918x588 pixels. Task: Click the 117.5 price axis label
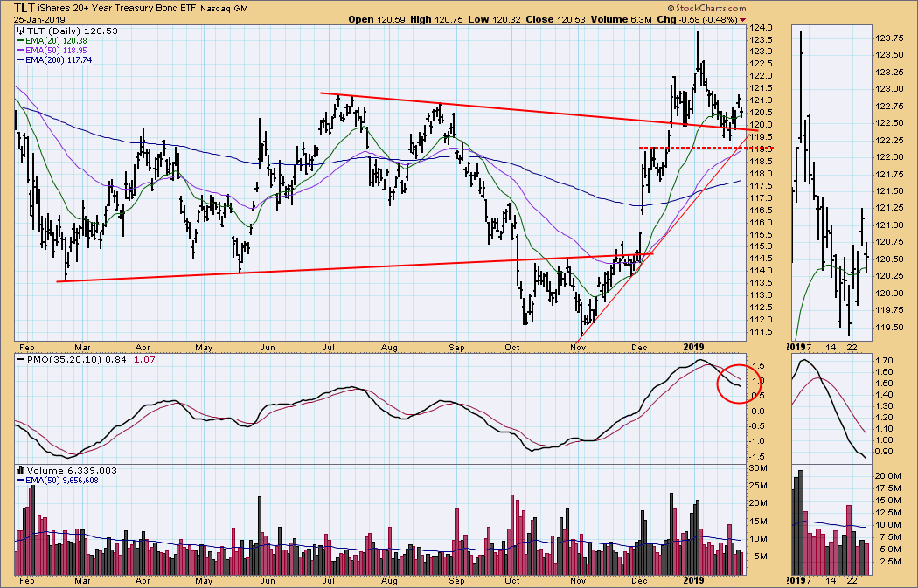(763, 185)
